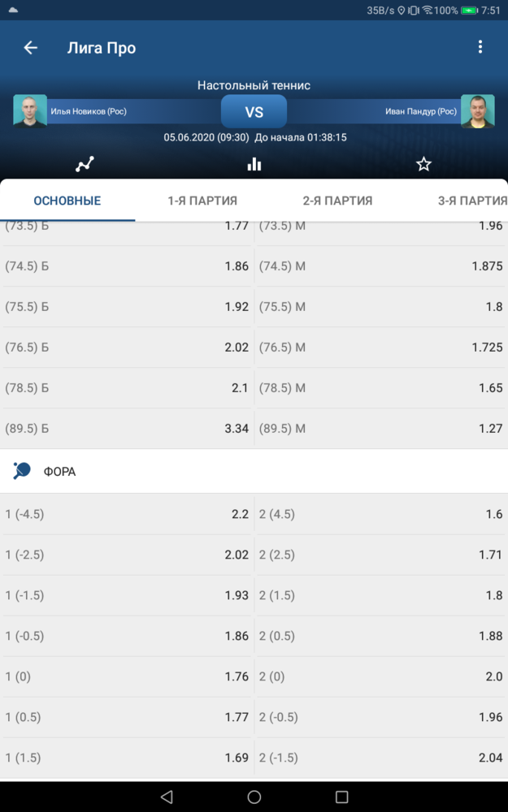Open the three-dot overflow menu
Screen dimensions: 508x812
tap(480, 46)
